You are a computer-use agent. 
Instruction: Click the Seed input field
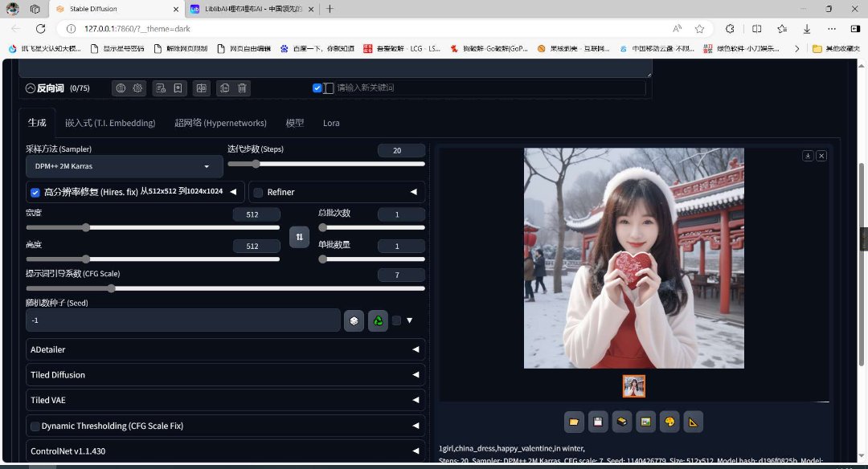pyautogui.click(x=183, y=320)
